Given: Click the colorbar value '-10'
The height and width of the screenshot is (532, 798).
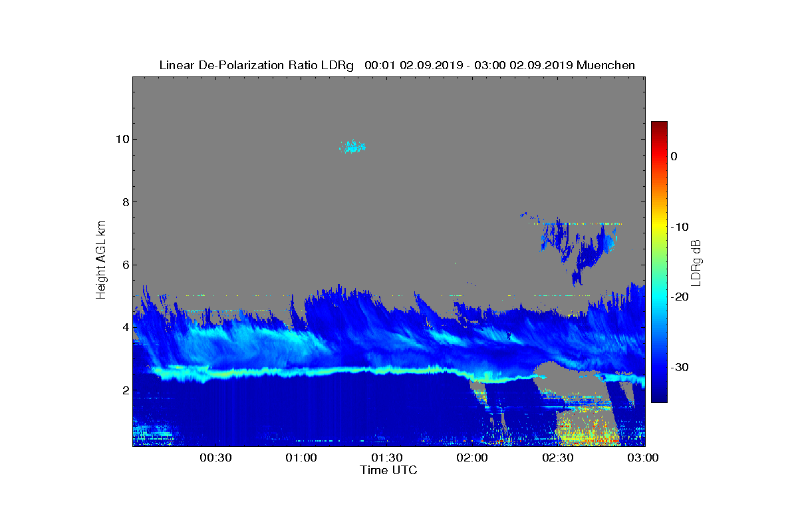Looking at the screenshot, I should (679, 227).
